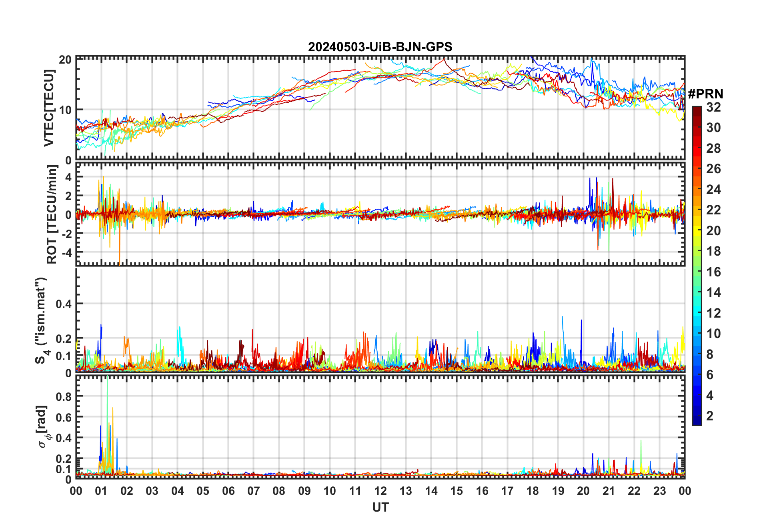Click the S4 axis label
Viewport: 761px width, 532px height.
[x=42, y=320]
